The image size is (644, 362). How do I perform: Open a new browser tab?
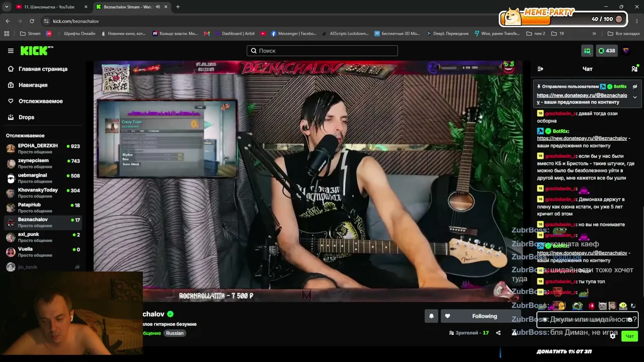178,7
